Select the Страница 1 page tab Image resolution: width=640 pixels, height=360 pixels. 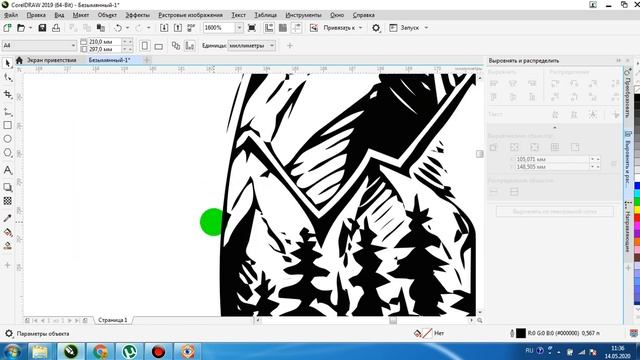point(113,320)
